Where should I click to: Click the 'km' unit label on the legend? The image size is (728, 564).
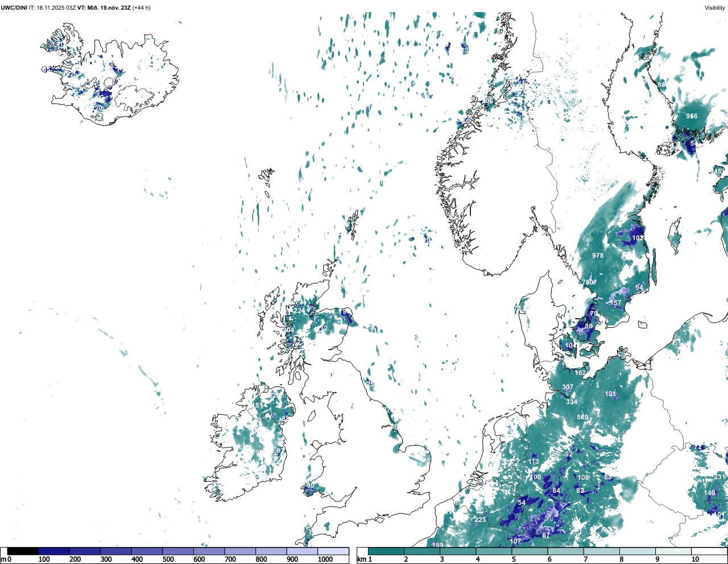point(361,559)
